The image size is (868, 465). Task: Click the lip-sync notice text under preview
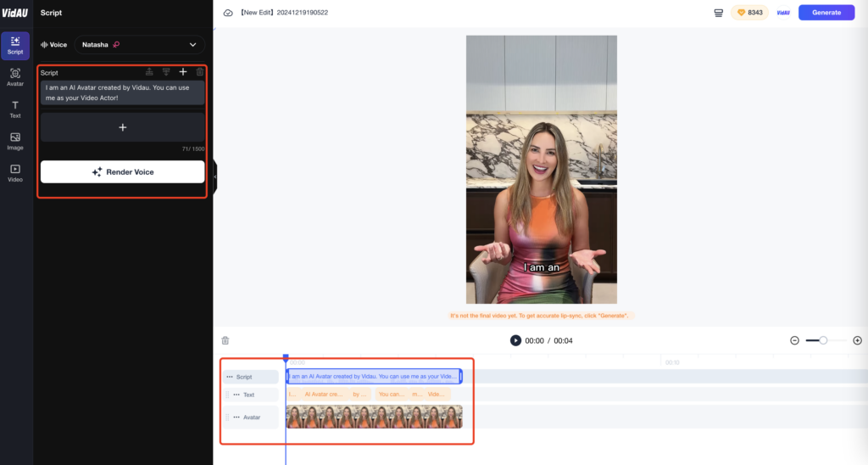(x=540, y=316)
